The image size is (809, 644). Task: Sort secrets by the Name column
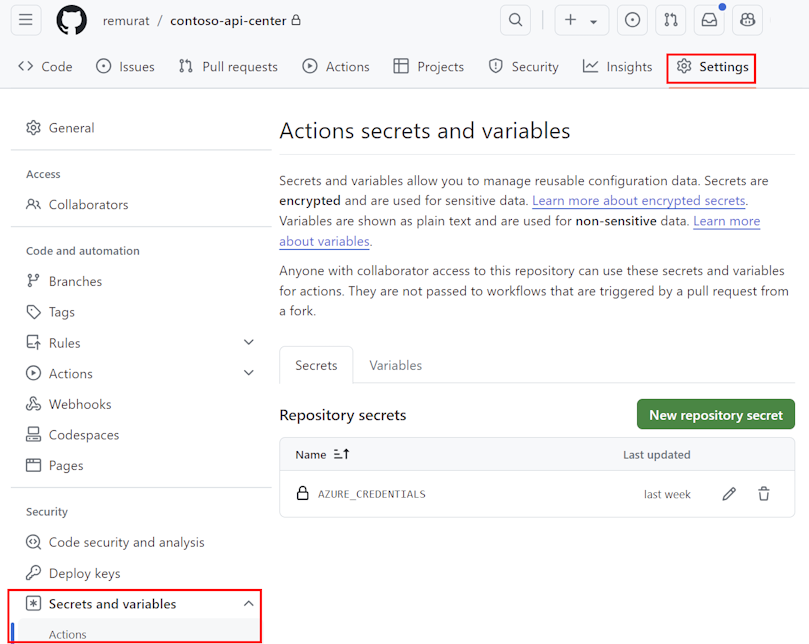coord(320,454)
